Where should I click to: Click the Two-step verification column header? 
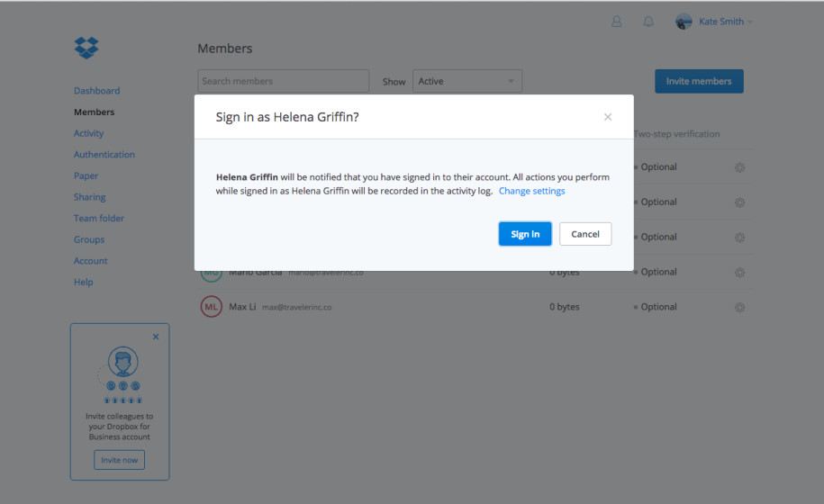point(677,134)
